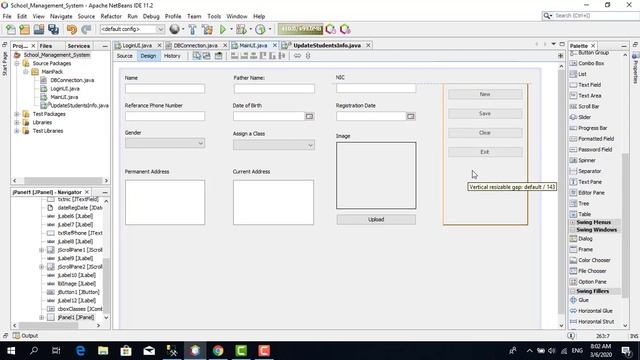This screenshot has width=640, height=360.
Task: Collapse the Source Packages tree node
Action: pyautogui.click(x=17, y=64)
